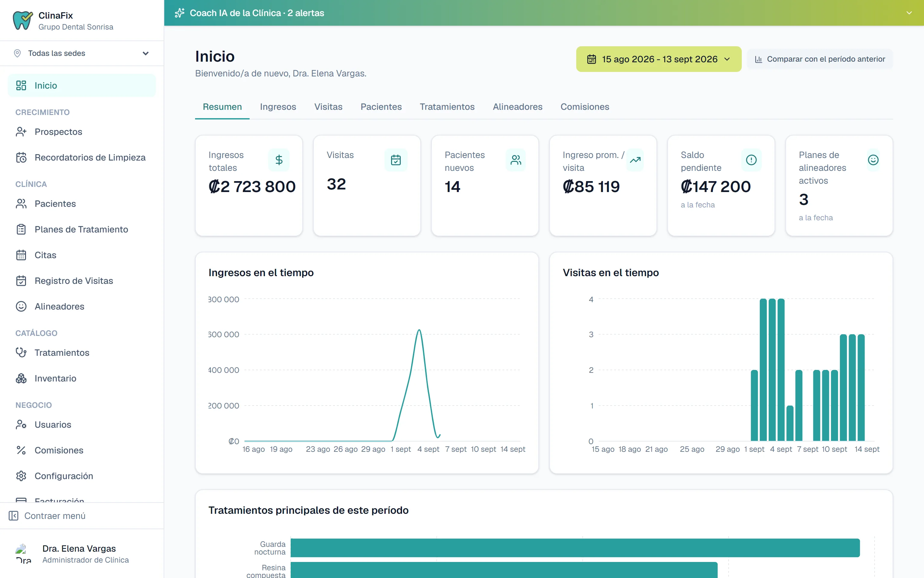This screenshot has width=924, height=578.
Task: Switch to the Ingresos tab
Action: coord(278,107)
